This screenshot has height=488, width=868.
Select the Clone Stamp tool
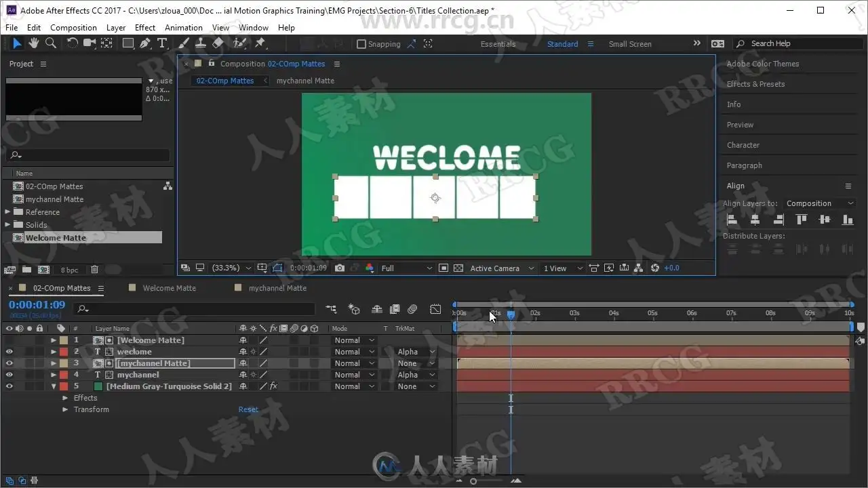tap(201, 43)
